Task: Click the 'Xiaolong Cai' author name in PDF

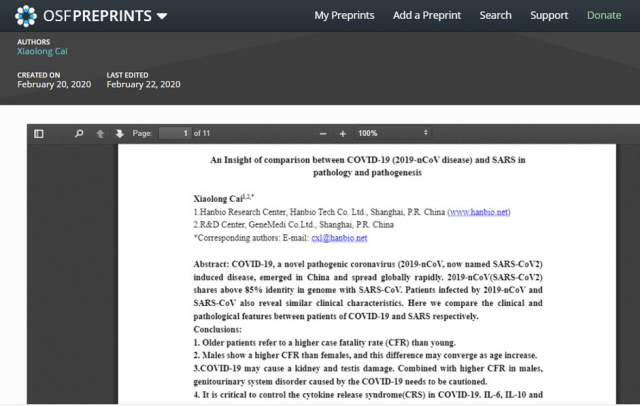Action: click(218, 199)
